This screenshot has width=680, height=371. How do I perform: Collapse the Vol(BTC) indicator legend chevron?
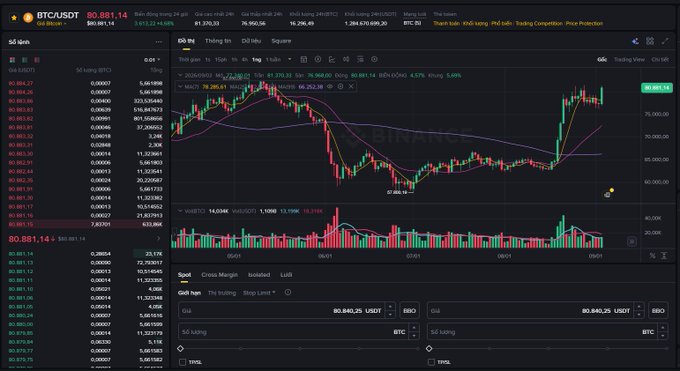click(x=180, y=211)
